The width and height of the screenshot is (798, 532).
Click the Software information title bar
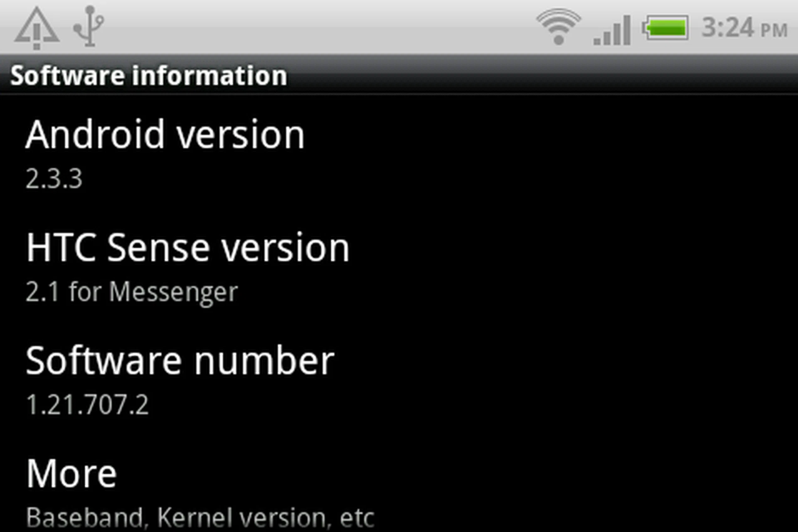[x=399, y=75]
